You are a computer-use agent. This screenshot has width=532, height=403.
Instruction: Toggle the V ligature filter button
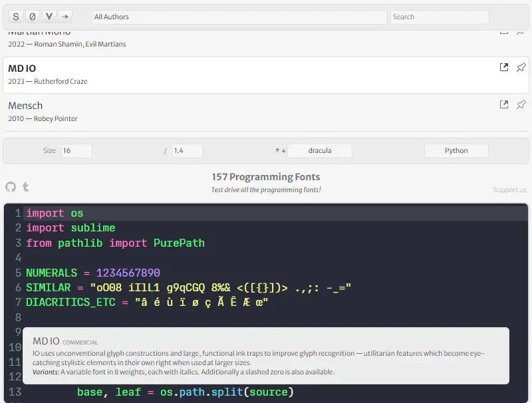point(49,17)
